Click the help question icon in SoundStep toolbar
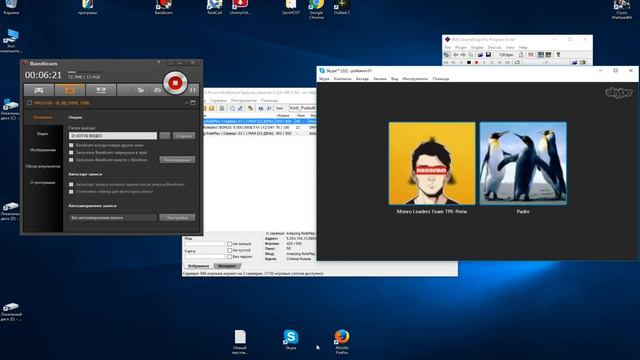 [x=558, y=55]
